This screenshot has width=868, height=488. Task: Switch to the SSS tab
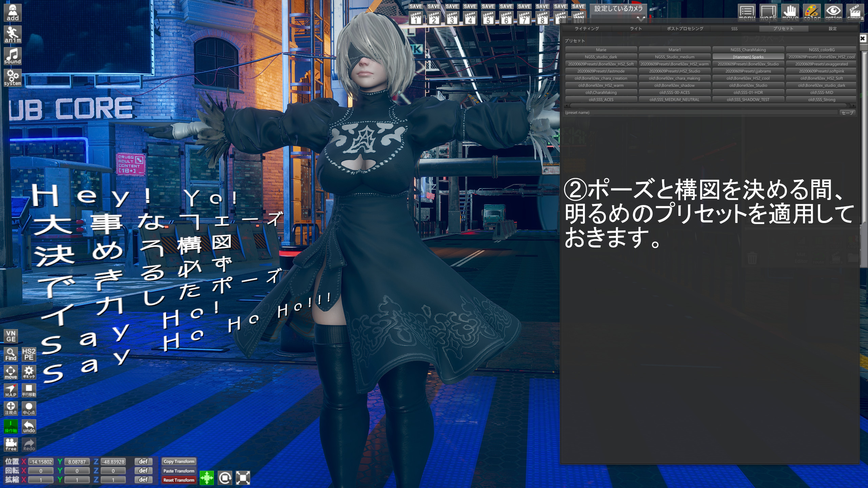734,29
